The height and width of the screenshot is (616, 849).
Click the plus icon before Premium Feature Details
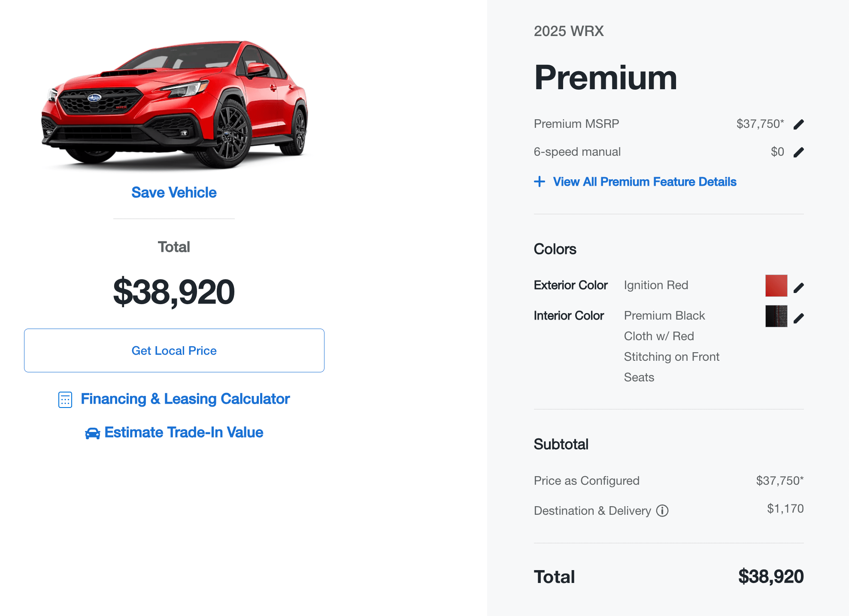(x=539, y=182)
